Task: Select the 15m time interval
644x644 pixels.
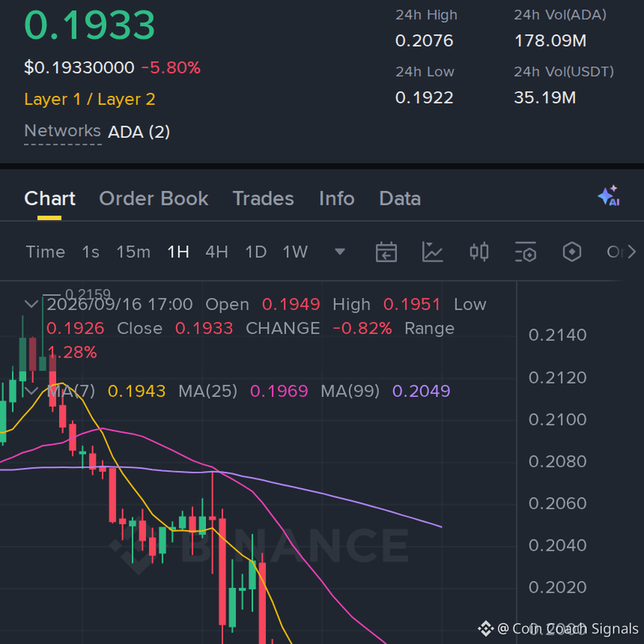Action: pos(133,252)
